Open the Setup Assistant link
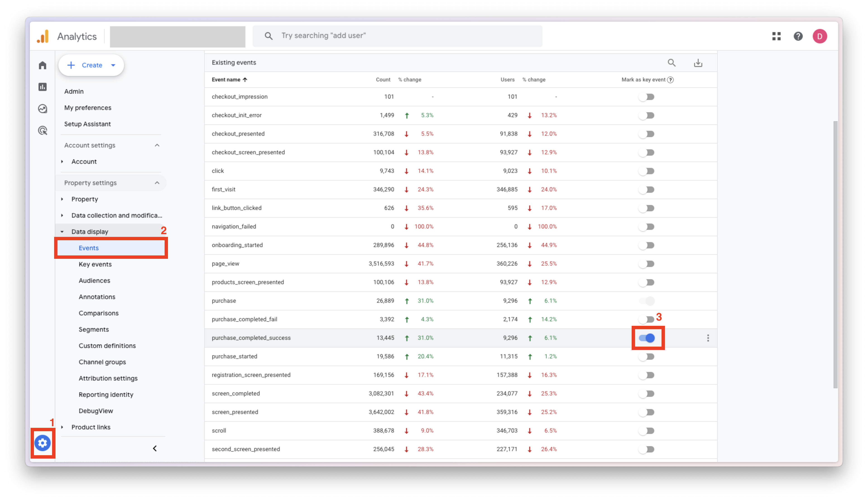The height and width of the screenshot is (500, 868). click(x=87, y=124)
